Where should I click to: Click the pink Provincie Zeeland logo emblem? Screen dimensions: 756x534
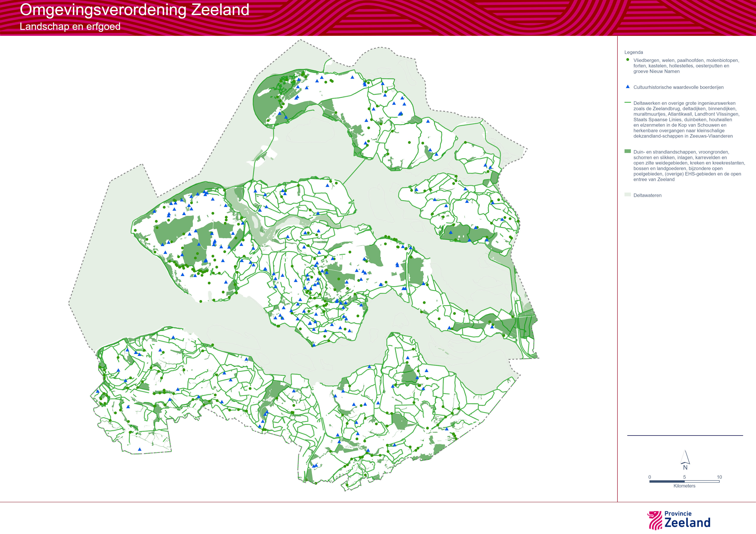(x=654, y=520)
